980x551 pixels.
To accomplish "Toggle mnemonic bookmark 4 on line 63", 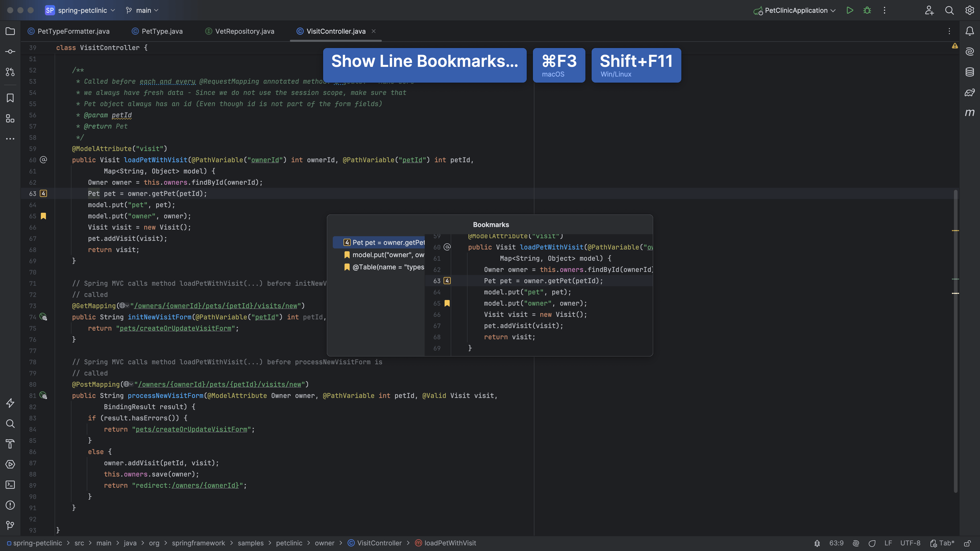I will pyautogui.click(x=43, y=194).
